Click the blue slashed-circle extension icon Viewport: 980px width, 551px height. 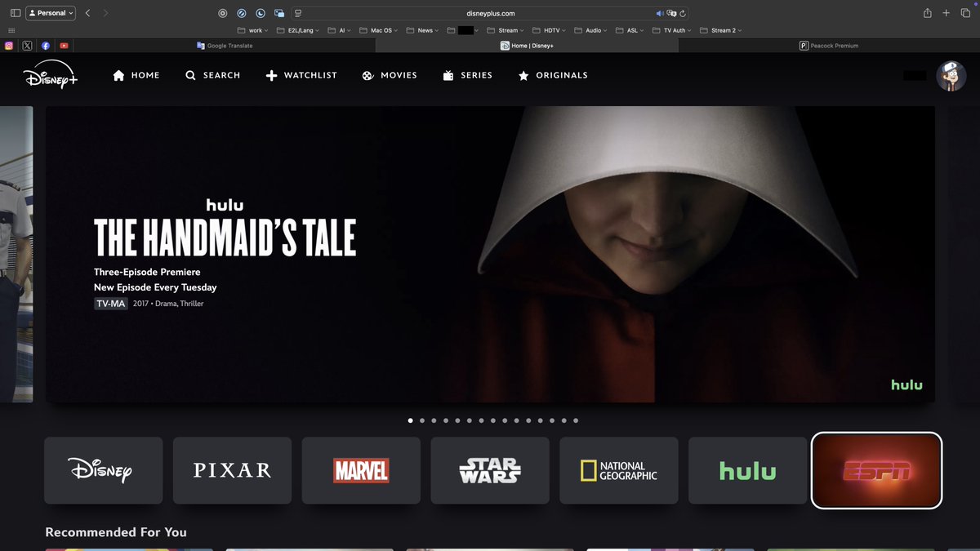[x=242, y=13]
